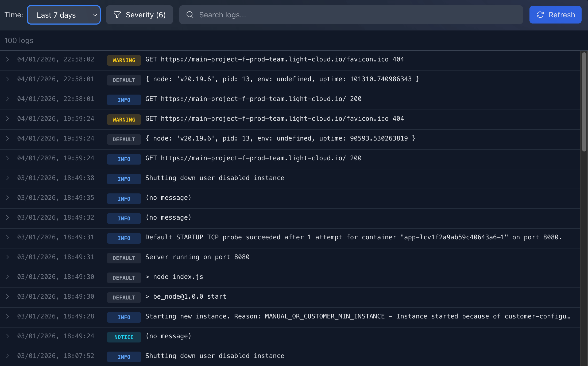This screenshot has width=588, height=366.
Task: Click WARNING badge on 22:58:02 log
Action: pyautogui.click(x=124, y=60)
